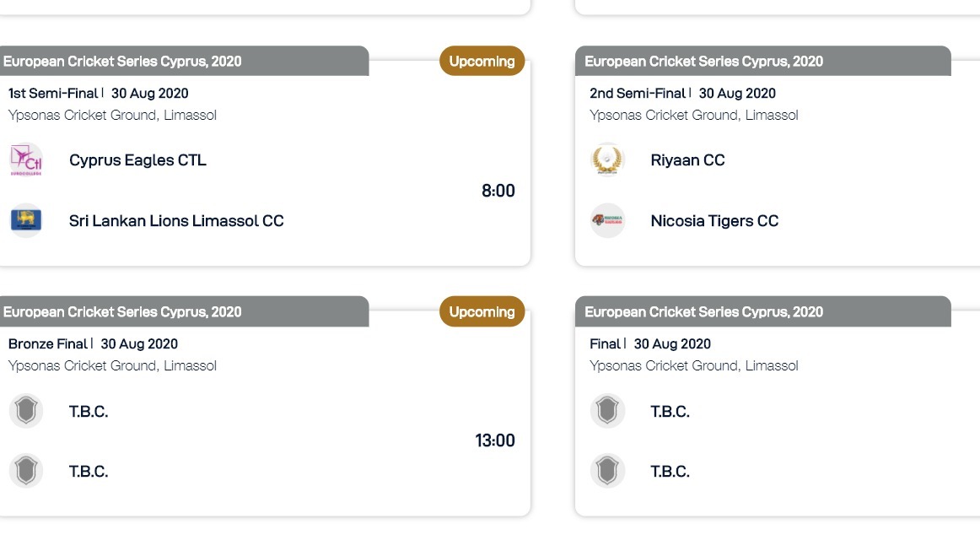The image size is (980, 551).
Task: Click second T.B.C. shield icon in Bronze Final
Action: pyautogui.click(x=26, y=471)
